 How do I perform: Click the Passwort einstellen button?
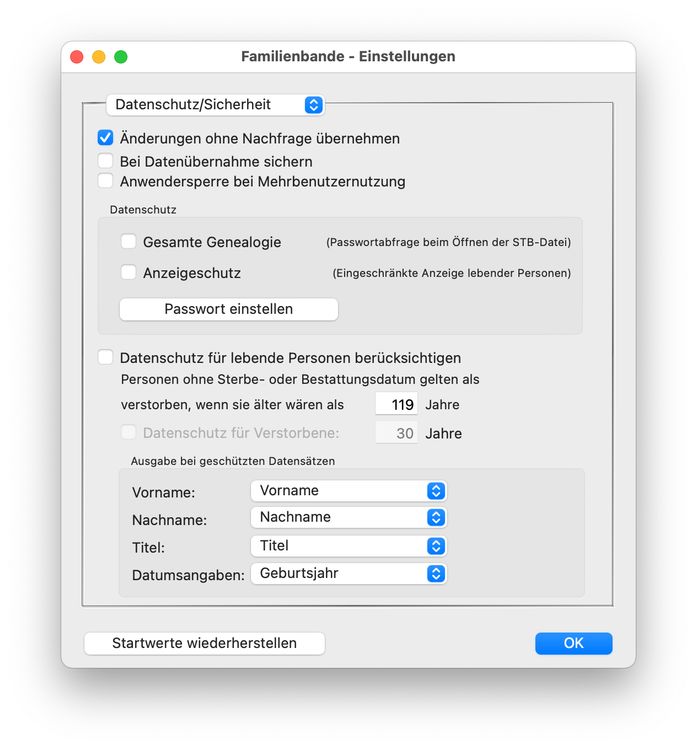[228, 309]
